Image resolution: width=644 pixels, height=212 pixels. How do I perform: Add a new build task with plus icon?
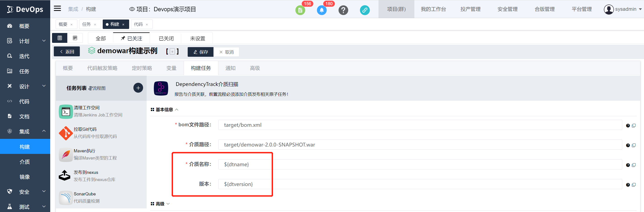[x=138, y=88]
